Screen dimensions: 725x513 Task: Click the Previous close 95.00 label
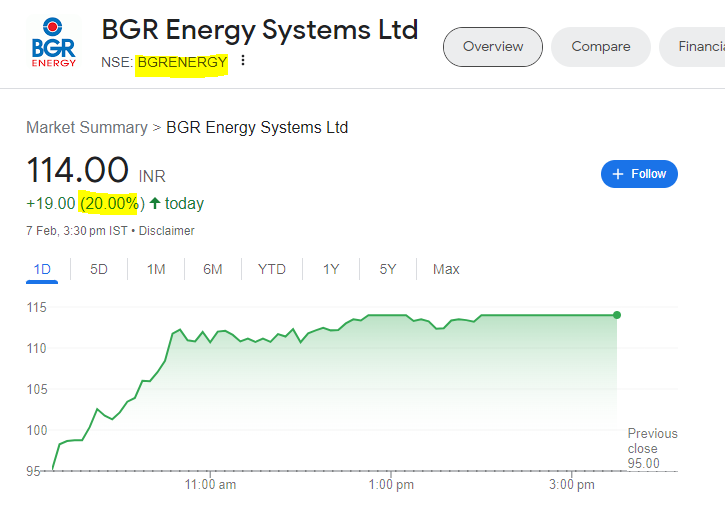[x=652, y=448]
